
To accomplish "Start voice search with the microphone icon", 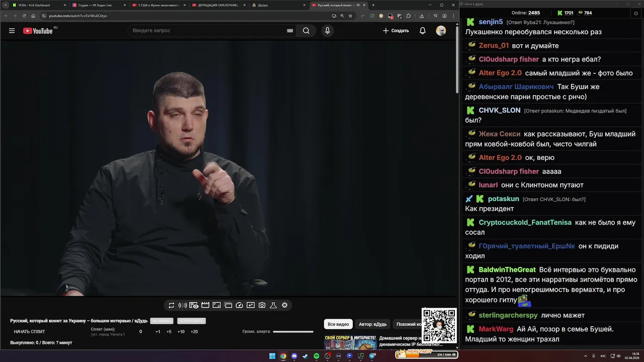I will (x=328, y=31).
